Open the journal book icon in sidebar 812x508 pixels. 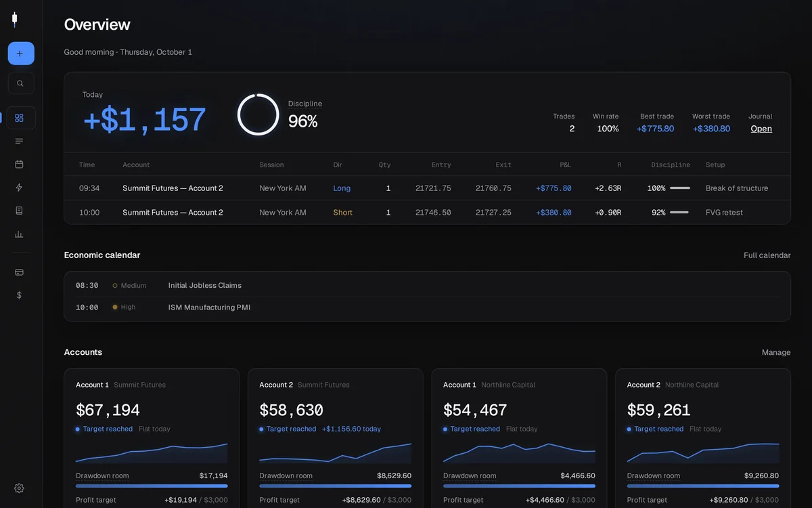pos(19,211)
